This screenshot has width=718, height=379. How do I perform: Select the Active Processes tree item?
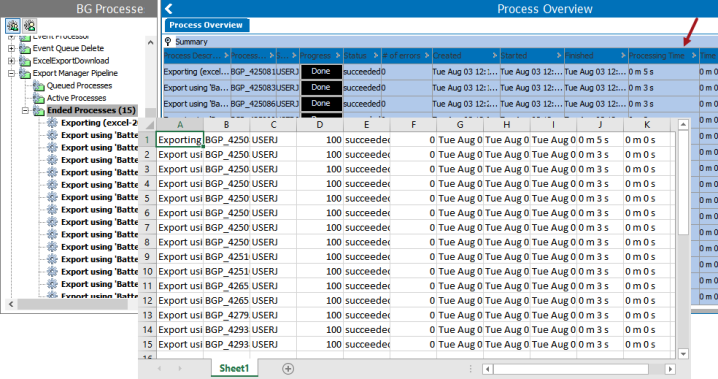point(76,98)
